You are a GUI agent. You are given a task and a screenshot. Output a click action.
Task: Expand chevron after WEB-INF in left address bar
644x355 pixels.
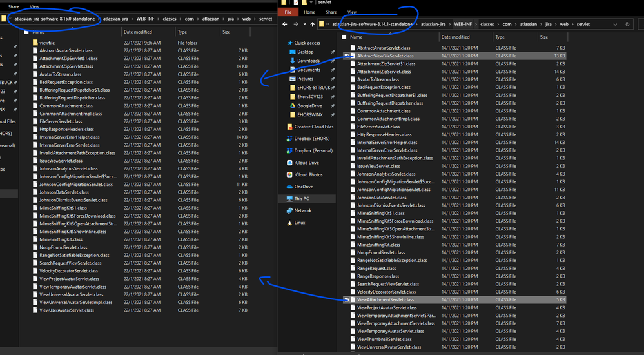[159, 19]
